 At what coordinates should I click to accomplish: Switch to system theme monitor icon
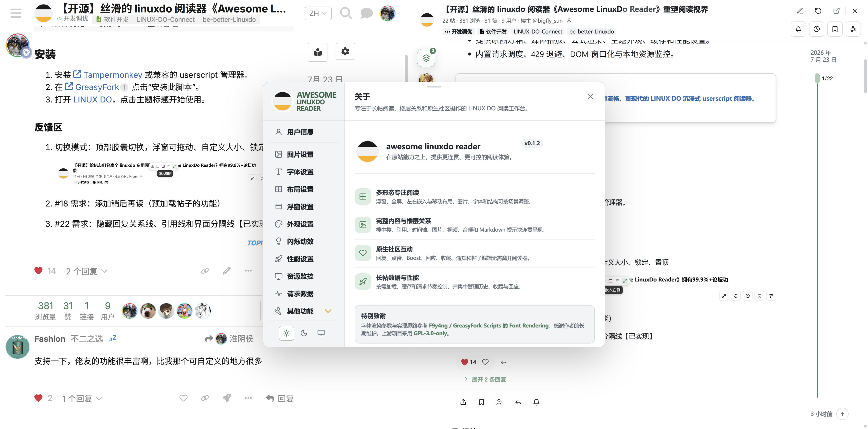(x=321, y=333)
